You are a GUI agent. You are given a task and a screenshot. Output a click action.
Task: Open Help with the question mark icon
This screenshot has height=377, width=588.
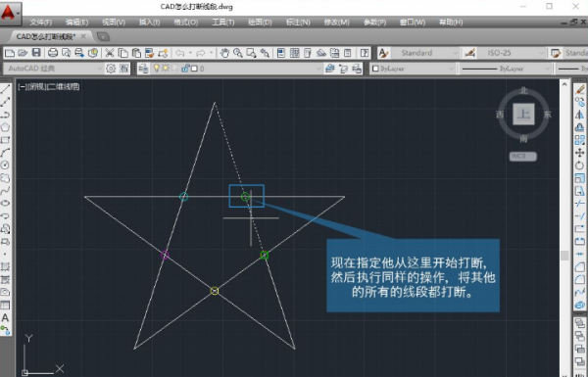coord(365,53)
